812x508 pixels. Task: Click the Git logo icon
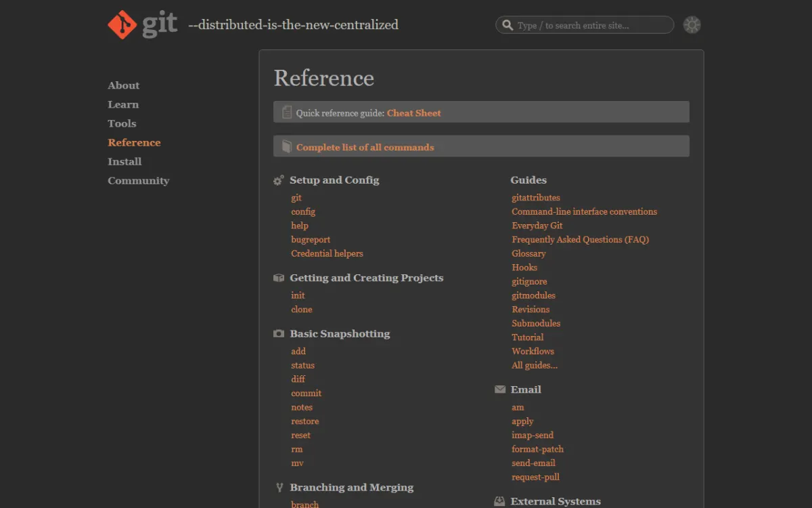(x=122, y=25)
